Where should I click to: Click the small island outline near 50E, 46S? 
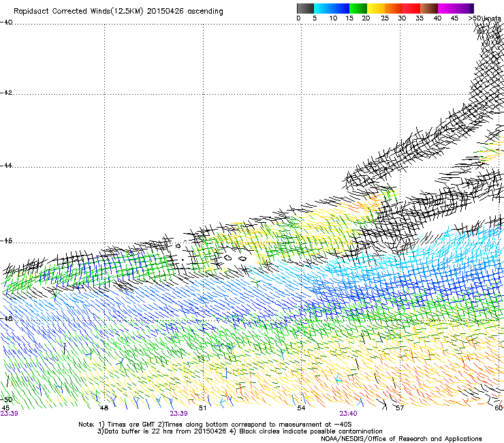click(178, 246)
